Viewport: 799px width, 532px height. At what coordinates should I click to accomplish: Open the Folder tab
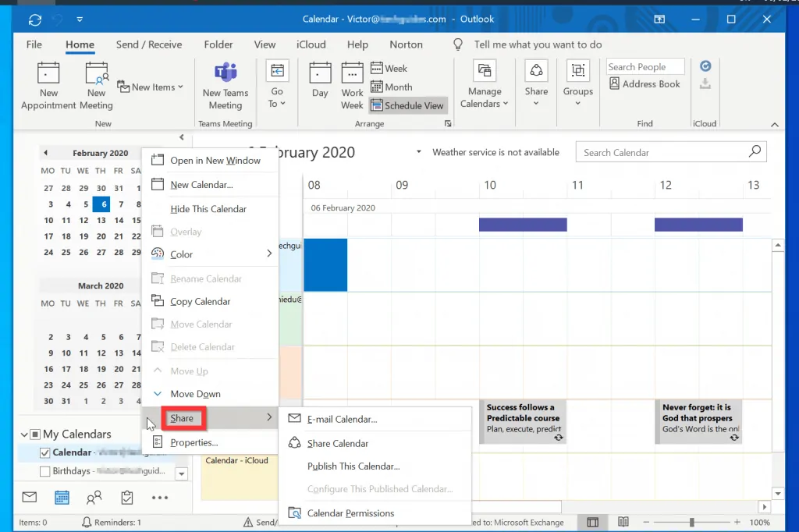(x=218, y=44)
